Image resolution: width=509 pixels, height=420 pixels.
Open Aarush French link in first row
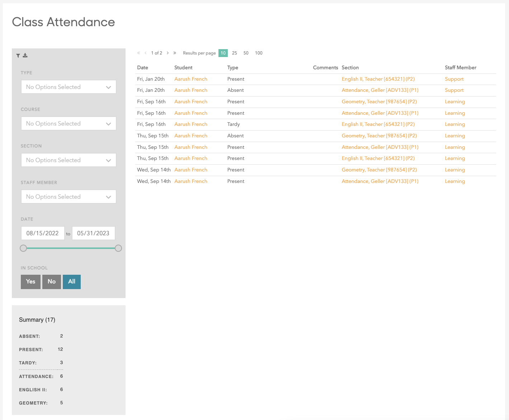pyautogui.click(x=191, y=79)
